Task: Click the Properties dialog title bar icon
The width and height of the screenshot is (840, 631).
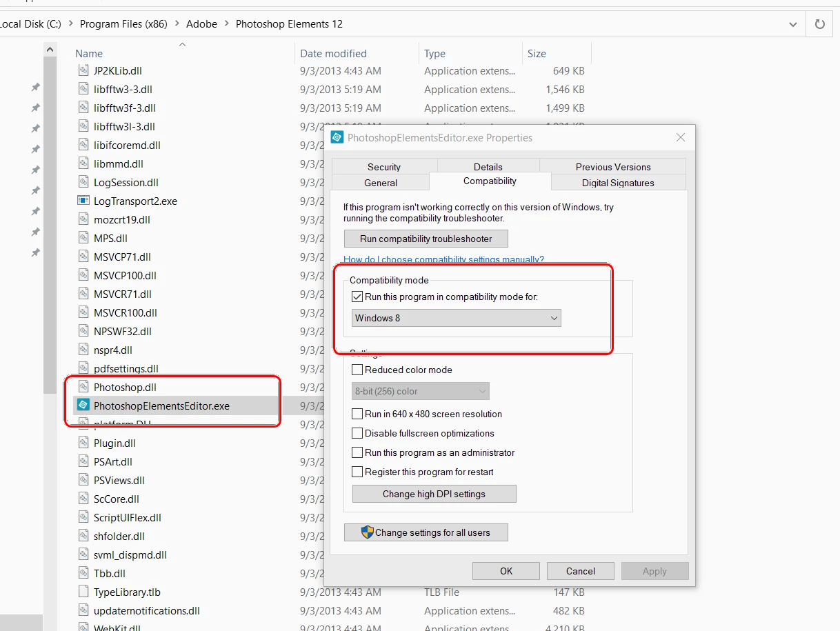Action: point(337,137)
